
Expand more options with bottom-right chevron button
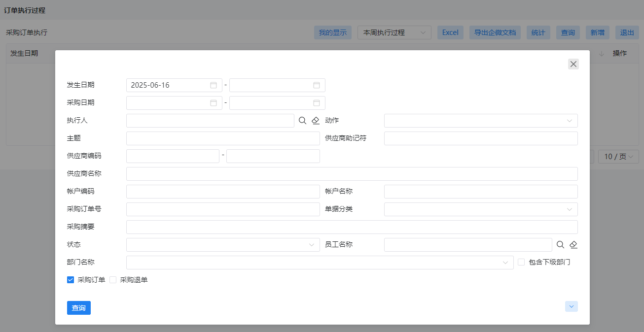tap(572, 306)
